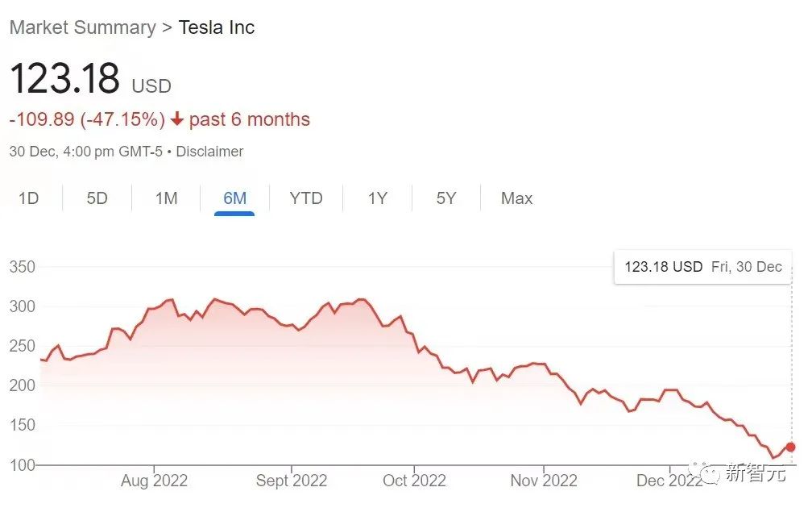Click the -109.89 (-47.15%) change text

click(x=87, y=120)
